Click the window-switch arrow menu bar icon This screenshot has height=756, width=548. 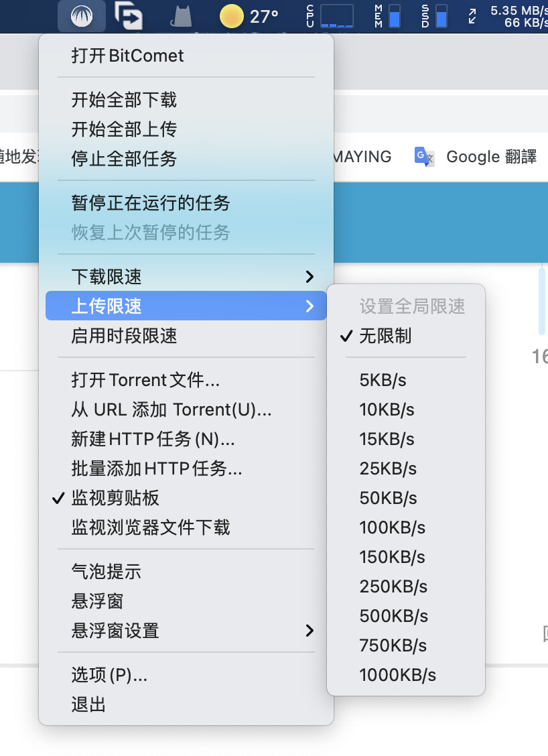point(129,16)
